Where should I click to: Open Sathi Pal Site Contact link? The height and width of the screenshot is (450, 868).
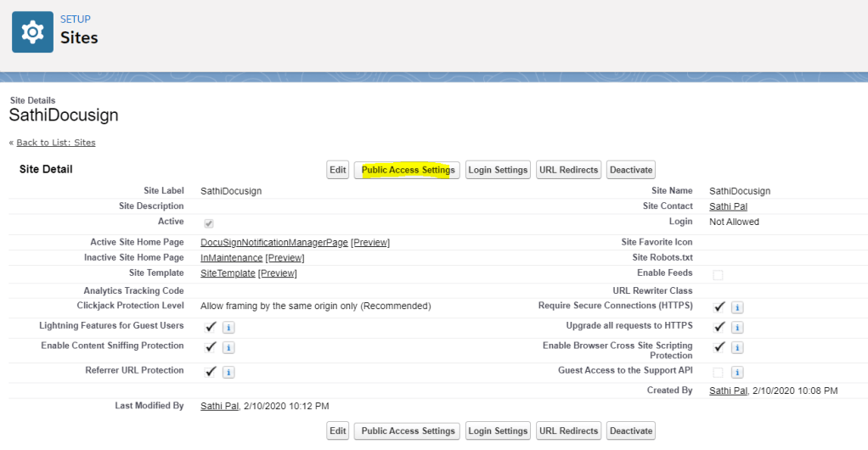pyautogui.click(x=728, y=206)
